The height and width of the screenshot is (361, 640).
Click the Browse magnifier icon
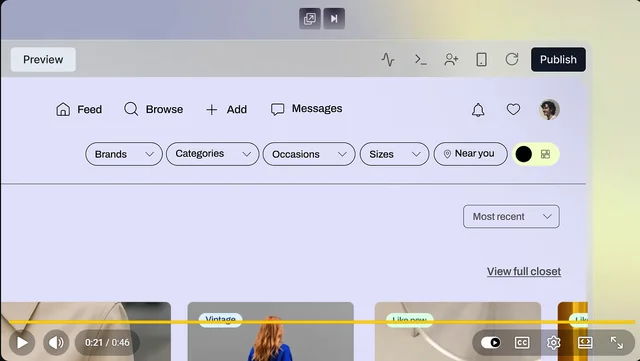click(131, 109)
